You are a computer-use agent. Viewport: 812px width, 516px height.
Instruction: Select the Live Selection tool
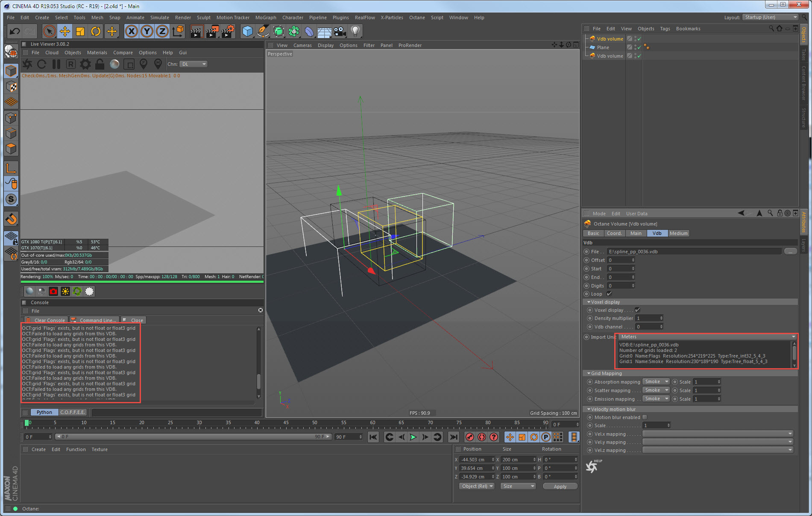point(49,31)
